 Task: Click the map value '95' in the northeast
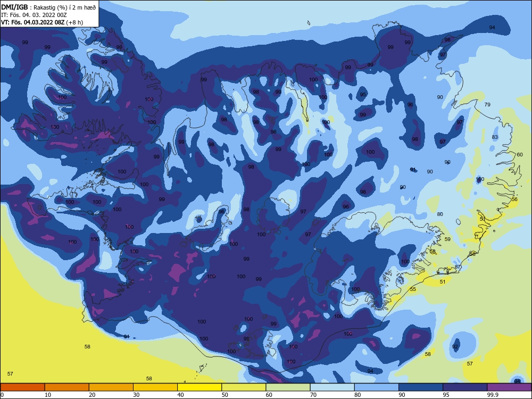(363, 94)
